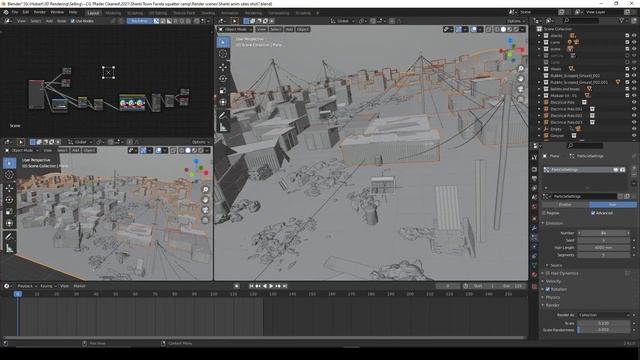The width and height of the screenshot is (640, 360).
Task: Open the Material properties tab
Action: point(534,275)
